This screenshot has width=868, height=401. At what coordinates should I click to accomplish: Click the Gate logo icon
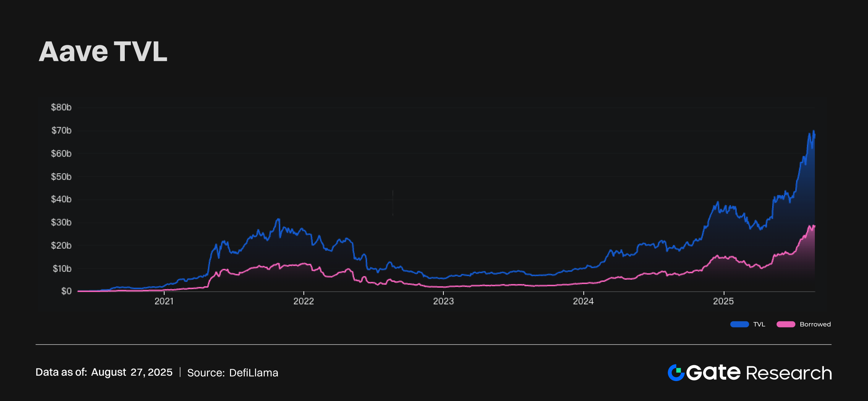pos(676,373)
